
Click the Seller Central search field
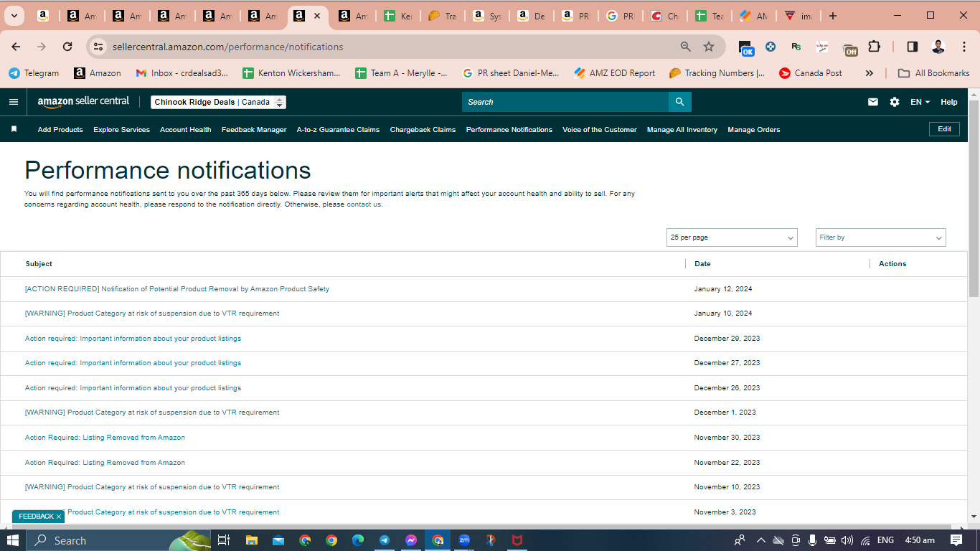click(x=565, y=102)
